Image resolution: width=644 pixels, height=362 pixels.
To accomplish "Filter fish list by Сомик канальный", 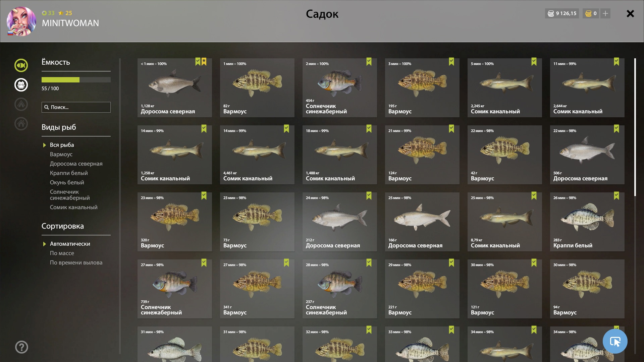I will tap(74, 207).
